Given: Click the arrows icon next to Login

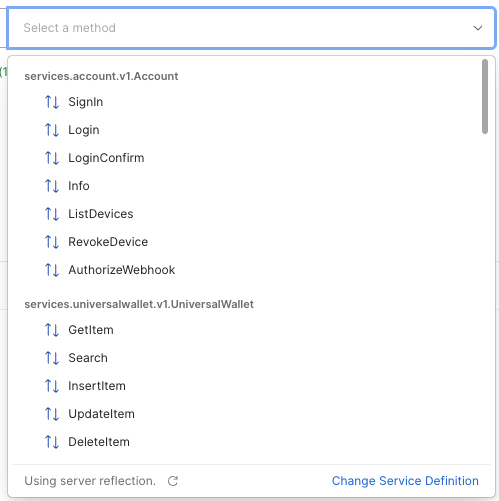Looking at the screenshot, I should click(x=52, y=130).
